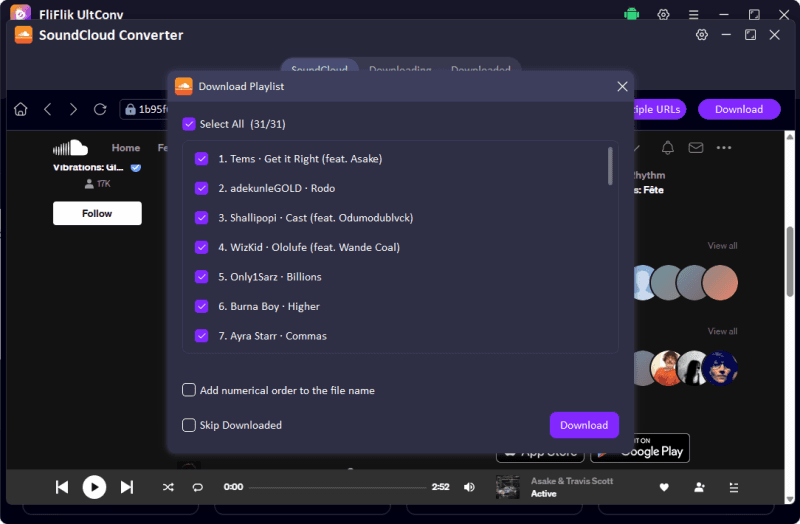This screenshot has width=800, height=524.
Task: Toggle shuffle in the player bar
Action: click(x=168, y=487)
